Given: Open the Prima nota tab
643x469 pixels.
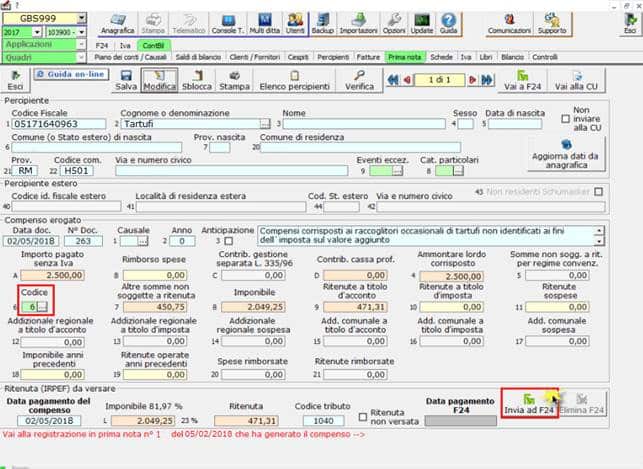Looking at the screenshot, I should coord(405,57).
